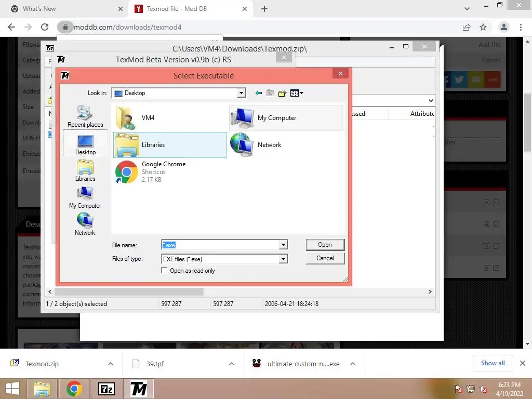Expand the 7-Zip address path dropdown
The width and height of the screenshot is (532, 399).
(431, 101)
